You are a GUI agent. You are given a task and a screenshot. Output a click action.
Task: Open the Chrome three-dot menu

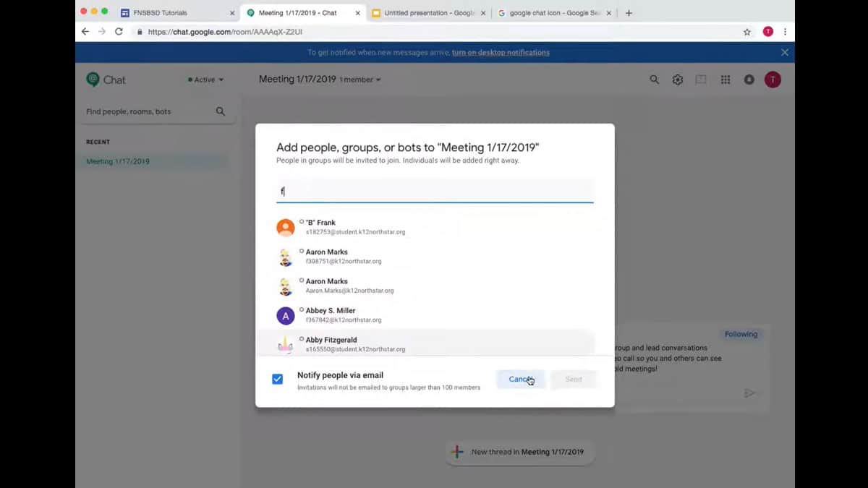point(785,32)
